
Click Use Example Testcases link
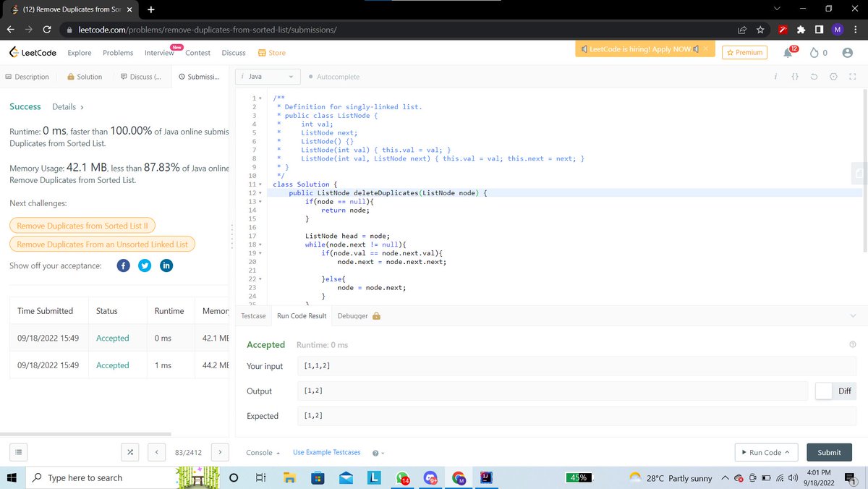[326, 453]
